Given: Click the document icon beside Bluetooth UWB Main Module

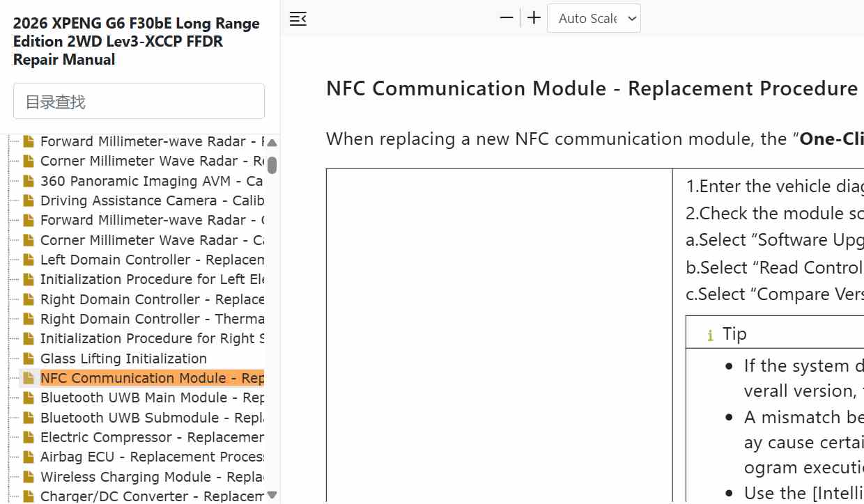Looking at the screenshot, I should click(x=29, y=397).
